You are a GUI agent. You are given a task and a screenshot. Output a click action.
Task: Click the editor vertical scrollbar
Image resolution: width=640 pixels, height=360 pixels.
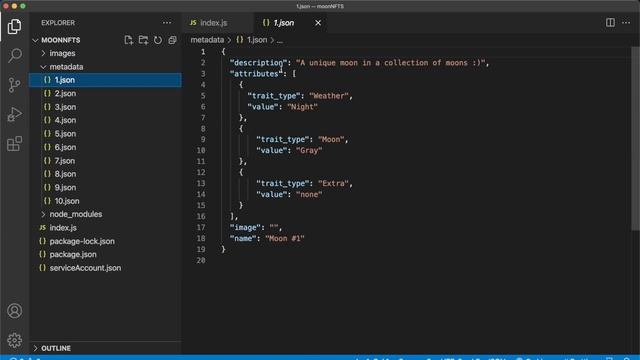[x=635, y=139]
